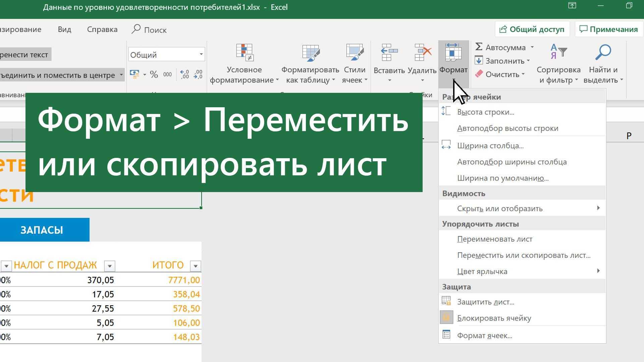The image size is (644, 362).
Task: Select Переместить или скопировать лист
Action: tap(522, 255)
